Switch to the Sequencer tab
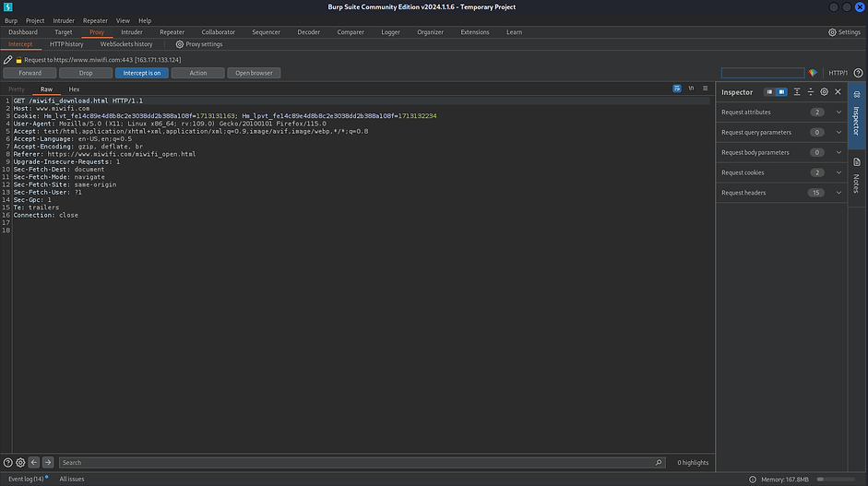 (x=267, y=32)
